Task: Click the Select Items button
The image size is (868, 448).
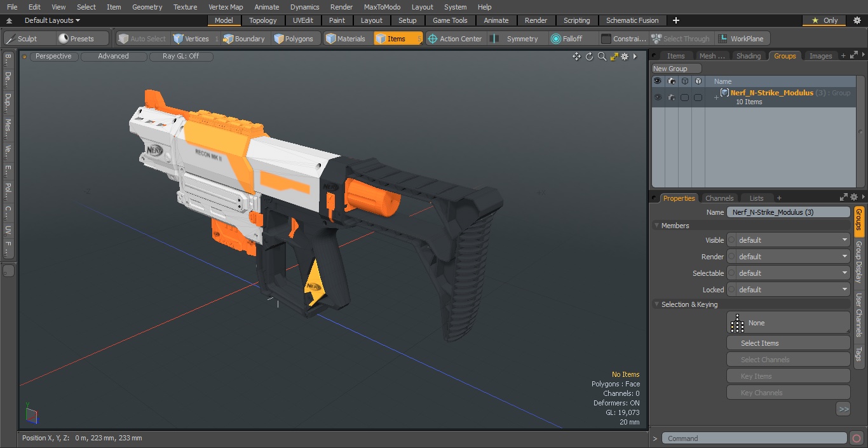Action: (x=788, y=343)
